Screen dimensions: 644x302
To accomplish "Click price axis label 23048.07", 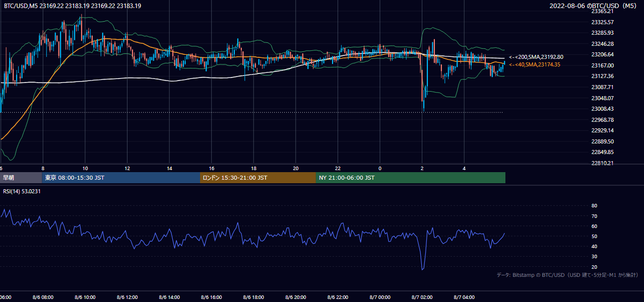I will [x=602, y=98].
